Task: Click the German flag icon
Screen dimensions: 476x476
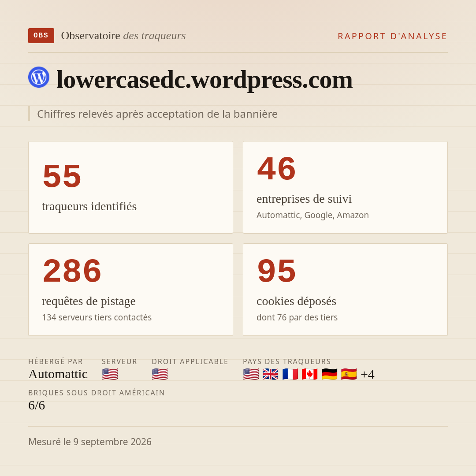Action: (x=329, y=374)
